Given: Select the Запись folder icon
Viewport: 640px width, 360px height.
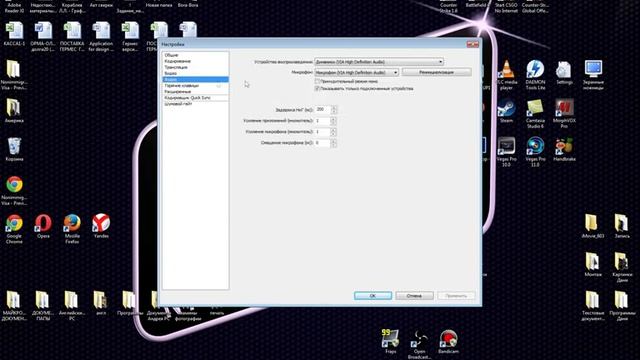Looking at the screenshot, I should [x=622, y=224].
